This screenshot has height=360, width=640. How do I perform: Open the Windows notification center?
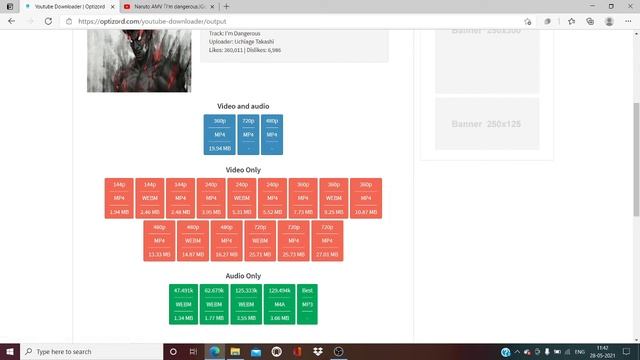pyautogui.click(x=626, y=351)
